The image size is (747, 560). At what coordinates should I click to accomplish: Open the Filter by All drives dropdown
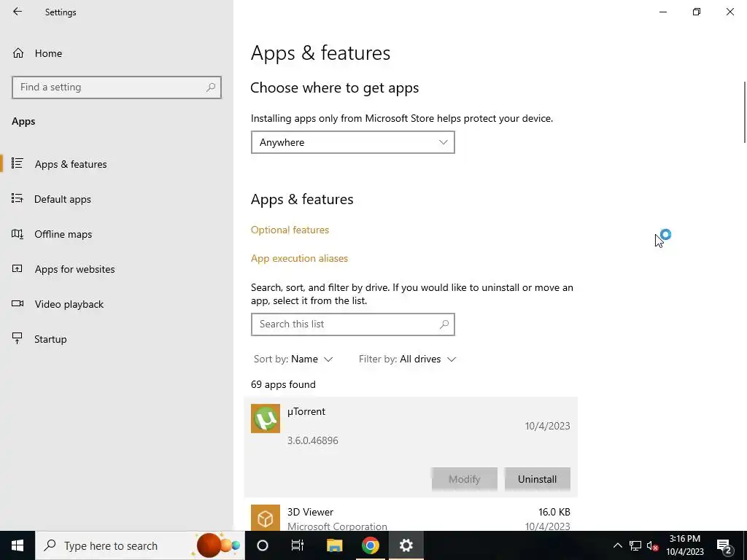(x=407, y=359)
